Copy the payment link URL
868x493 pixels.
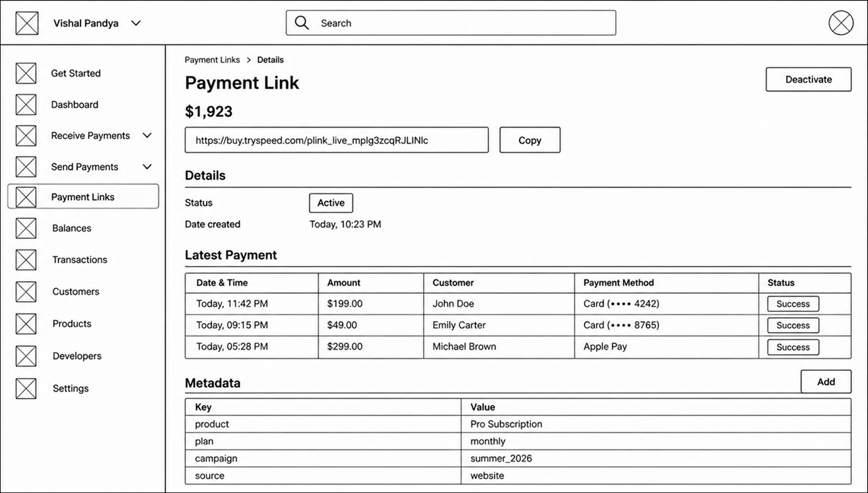pyautogui.click(x=529, y=140)
